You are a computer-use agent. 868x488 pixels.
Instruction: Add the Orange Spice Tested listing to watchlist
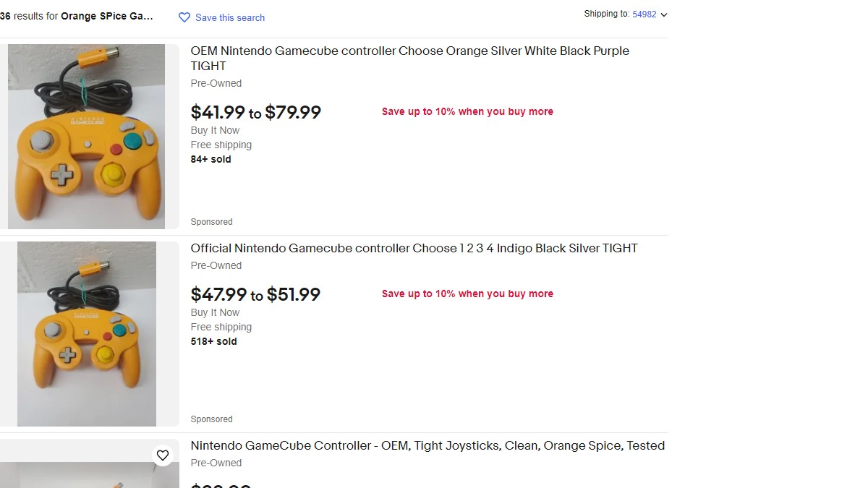pyautogui.click(x=163, y=455)
